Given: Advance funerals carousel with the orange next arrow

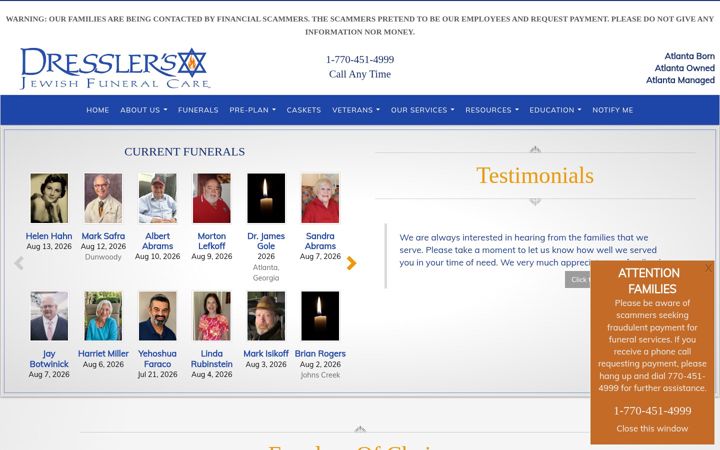Looking at the screenshot, I should tap(351, 263).
